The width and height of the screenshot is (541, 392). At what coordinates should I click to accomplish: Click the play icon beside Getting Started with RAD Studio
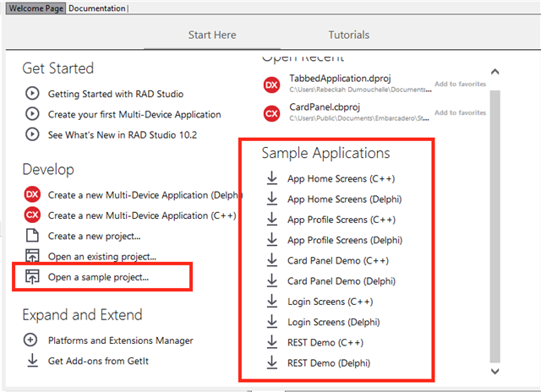coord(32,93)
